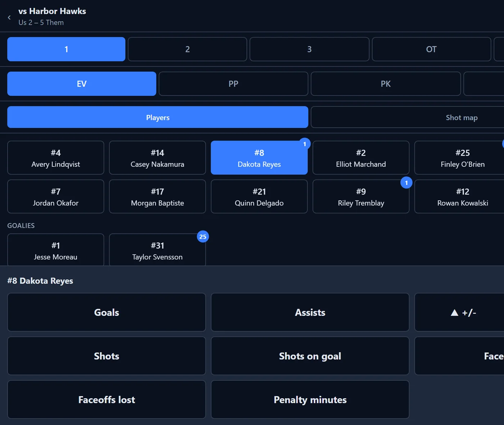Click the '#8 Dakota Reyes' panel heading

[x=40, y=281]
